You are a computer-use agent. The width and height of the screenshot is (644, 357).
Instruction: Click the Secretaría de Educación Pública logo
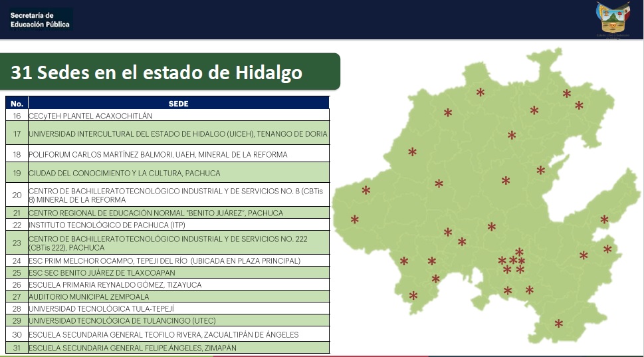point(40,20)
